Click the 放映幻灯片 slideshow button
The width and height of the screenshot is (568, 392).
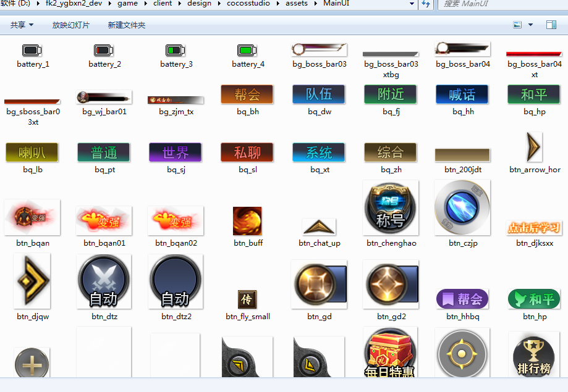pos(70,25)
